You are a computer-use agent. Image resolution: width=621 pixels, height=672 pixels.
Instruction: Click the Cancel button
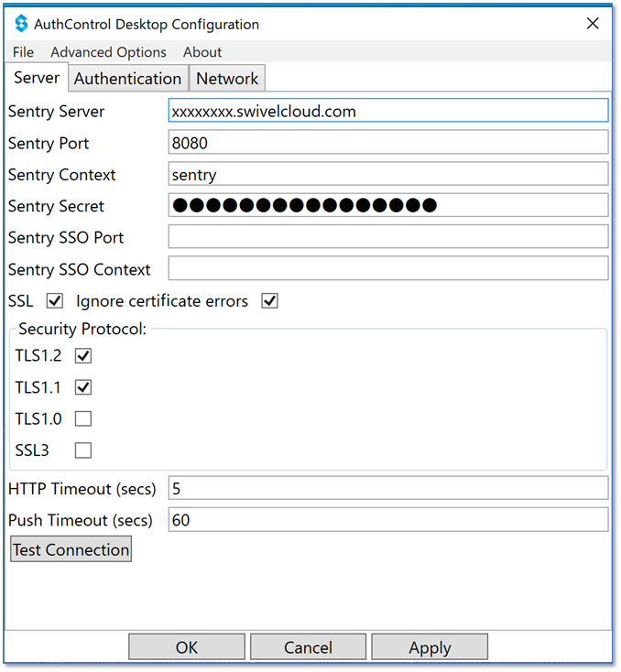[x=308, y=646]
